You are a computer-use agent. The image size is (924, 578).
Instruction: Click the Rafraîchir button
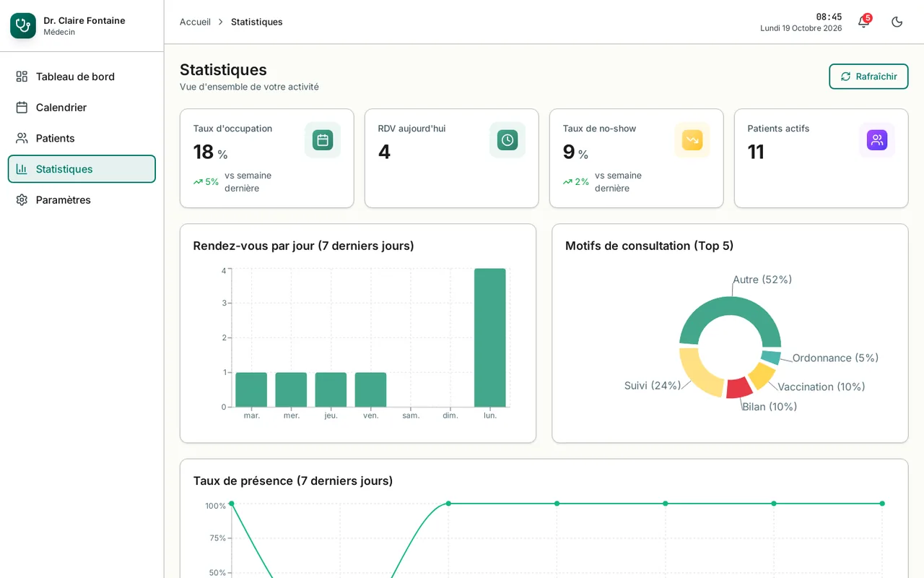(868, 77)
